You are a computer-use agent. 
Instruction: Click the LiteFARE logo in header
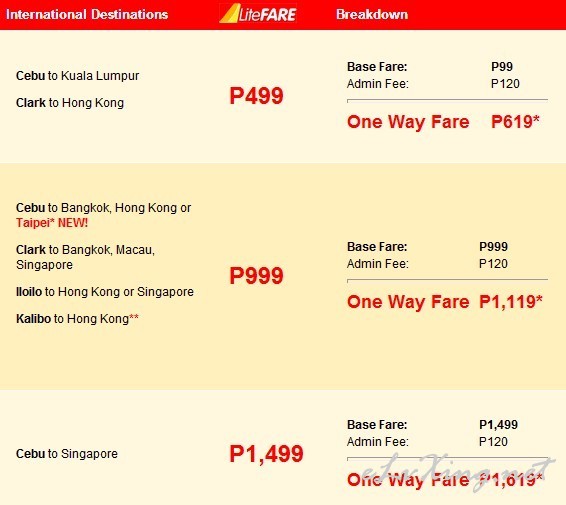click(x=258, y=14)
